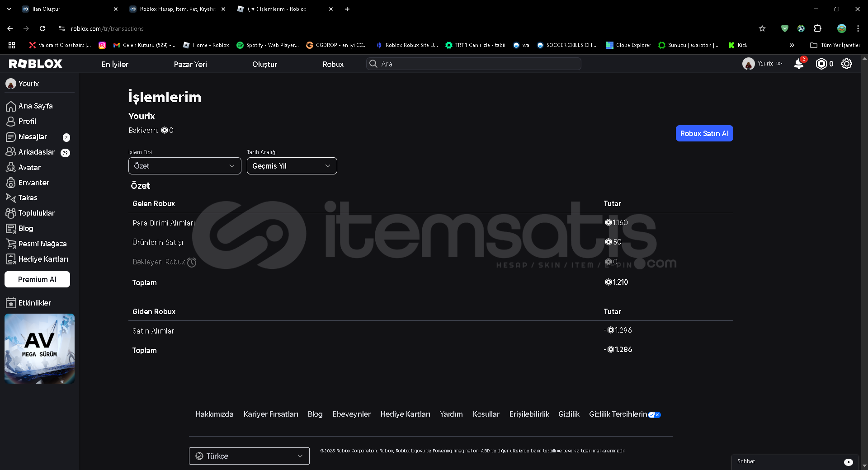Image resolution: width=868 pixels, height=470 pixels.
Task: Open Topluluklar in the sidebar
Action: [x=30, y=213]
